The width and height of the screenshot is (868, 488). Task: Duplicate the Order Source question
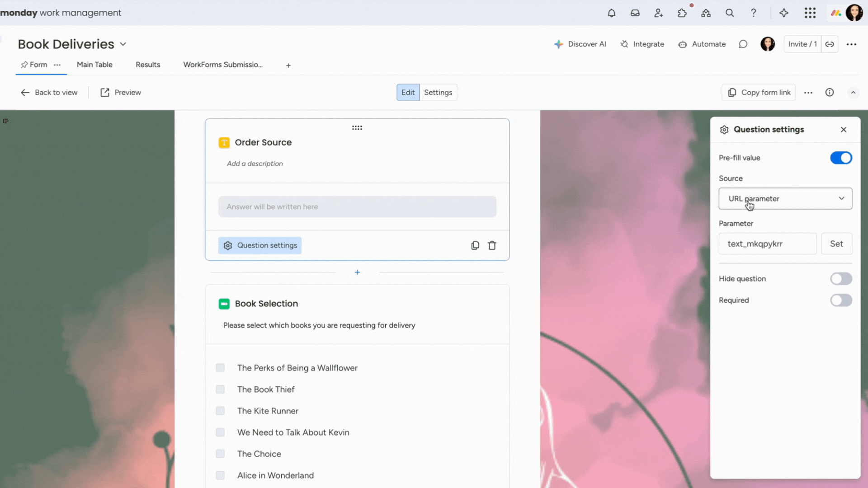(475, 245)
